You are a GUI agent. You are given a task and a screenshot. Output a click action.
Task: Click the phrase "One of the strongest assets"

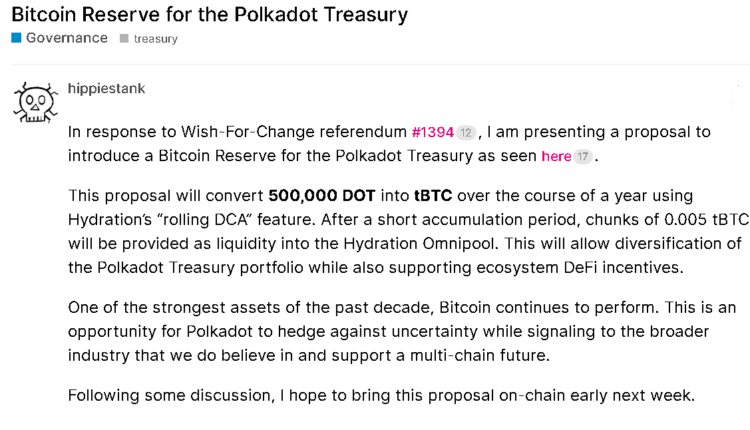click(x=165, y=306)
